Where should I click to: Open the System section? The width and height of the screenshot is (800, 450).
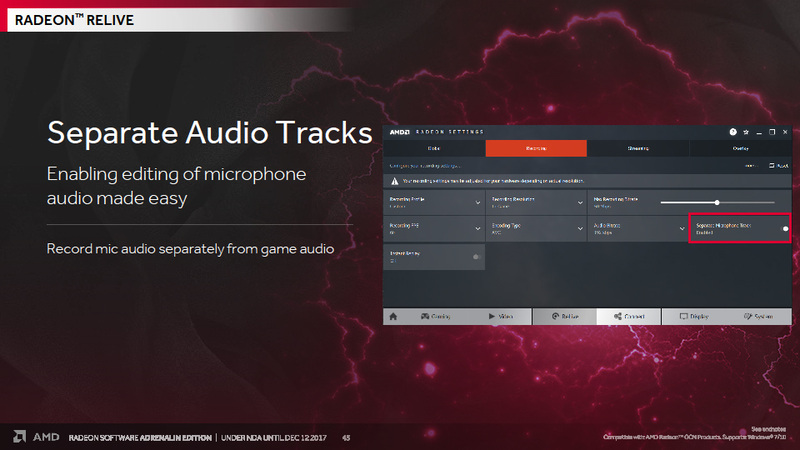click(758, 316)
